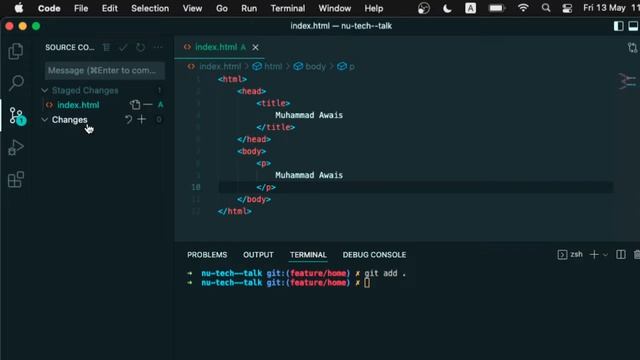Open the File menu
Screen dimensions: 640x360
[81, 8]
